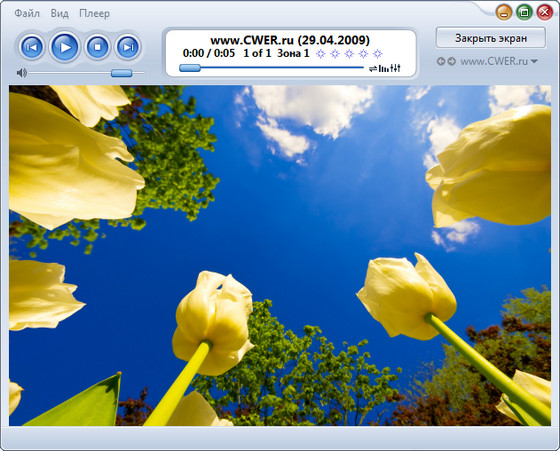Set rating to five stars
560x451 pixels.
coord(378,54)
